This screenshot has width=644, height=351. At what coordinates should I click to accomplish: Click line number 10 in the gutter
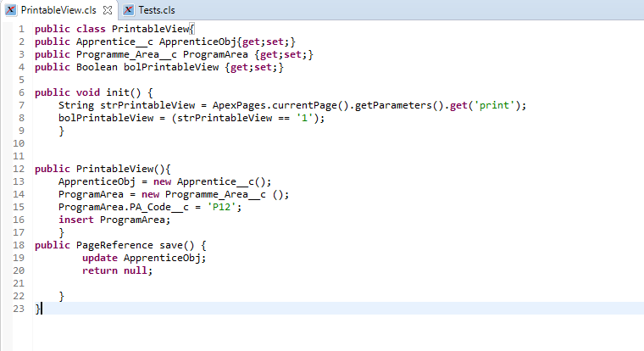(x=19, y=143)
